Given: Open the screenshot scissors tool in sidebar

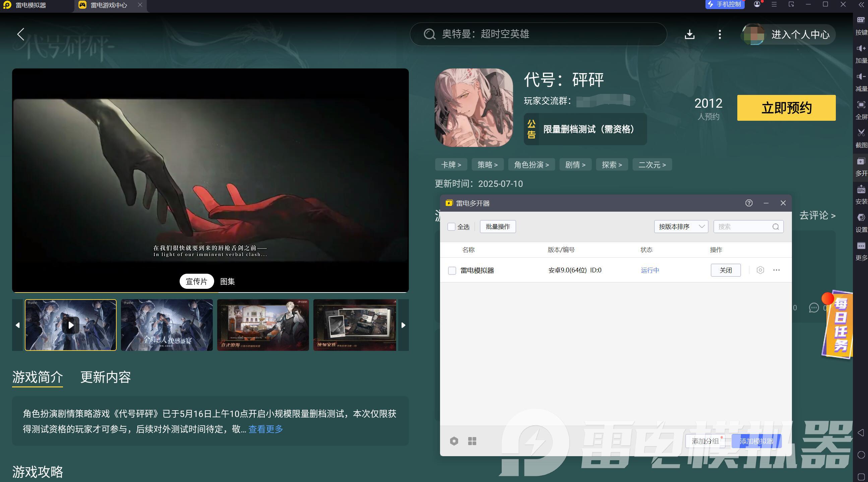Looking at the screenshot, I should click(x=861, y=133).
